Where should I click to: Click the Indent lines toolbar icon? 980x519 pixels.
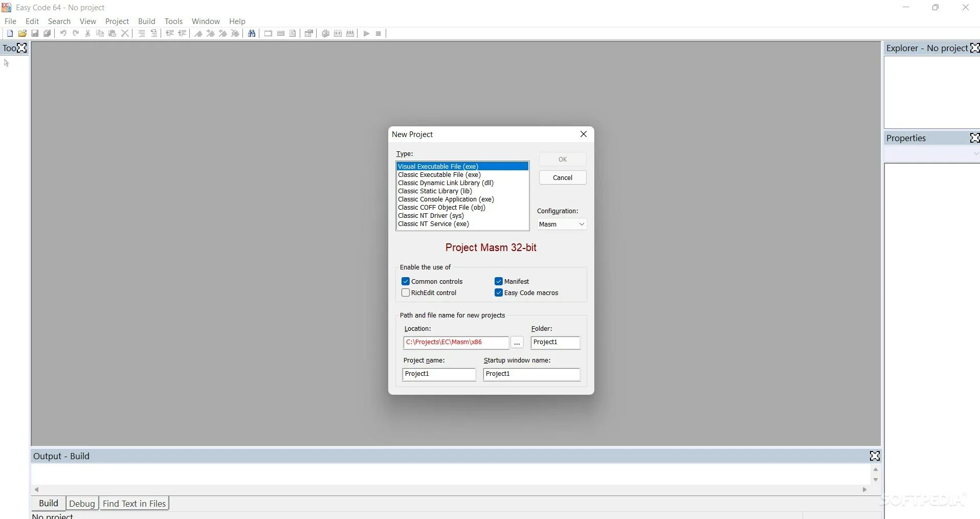(170, 34)
